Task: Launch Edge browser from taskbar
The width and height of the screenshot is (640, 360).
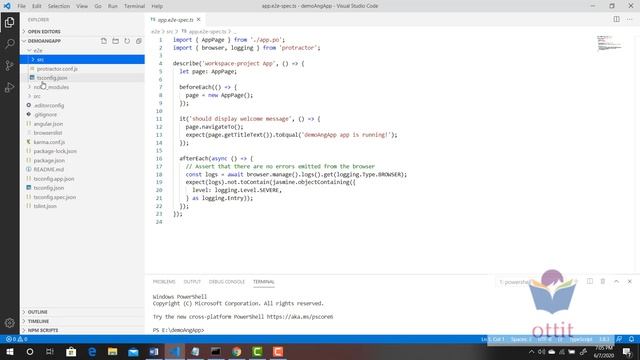Action: pos(92,351)
